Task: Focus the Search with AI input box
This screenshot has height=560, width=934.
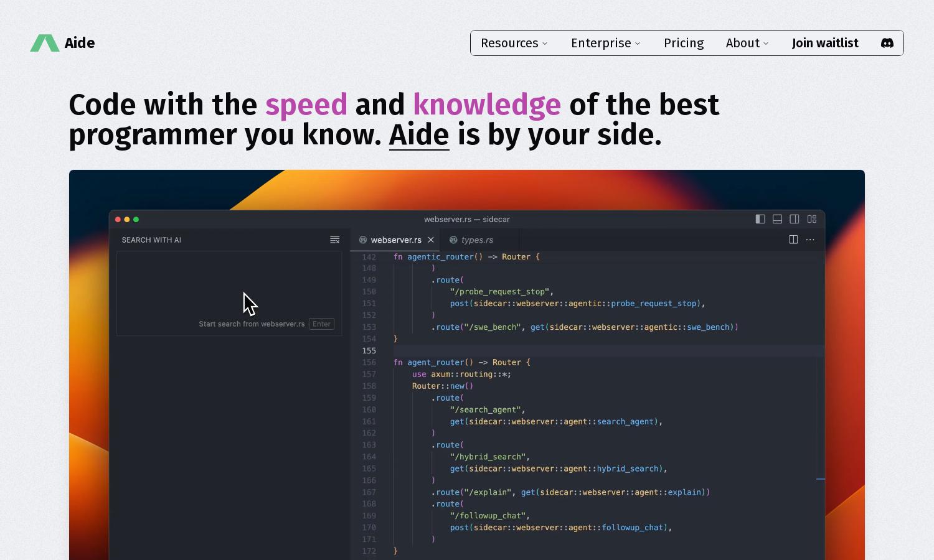Action: [229, 294]
